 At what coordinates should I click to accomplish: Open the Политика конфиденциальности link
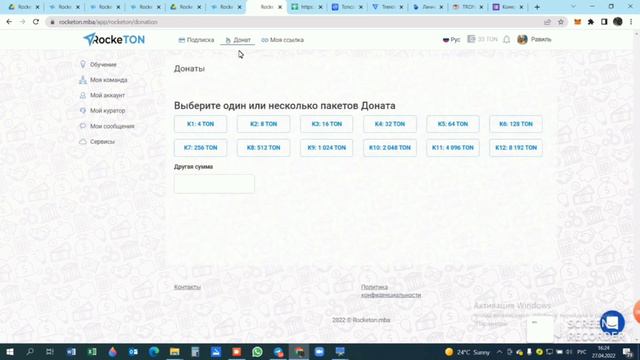(391, 291)
